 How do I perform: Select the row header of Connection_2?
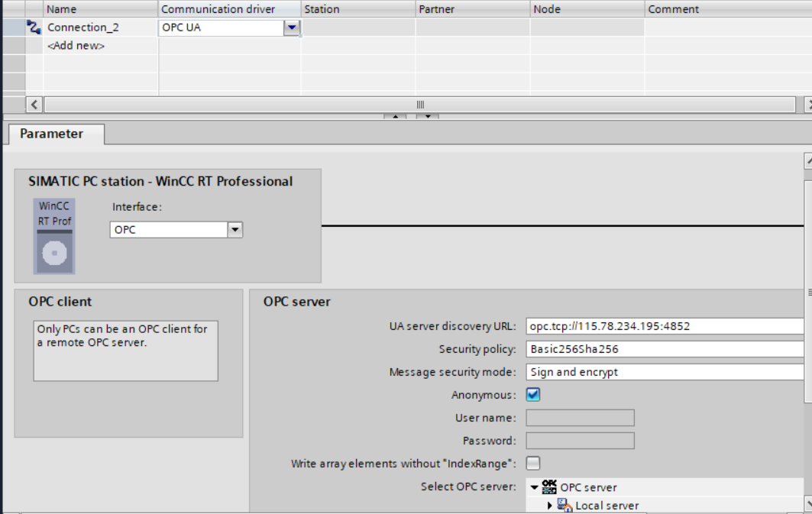click(14, 27)
